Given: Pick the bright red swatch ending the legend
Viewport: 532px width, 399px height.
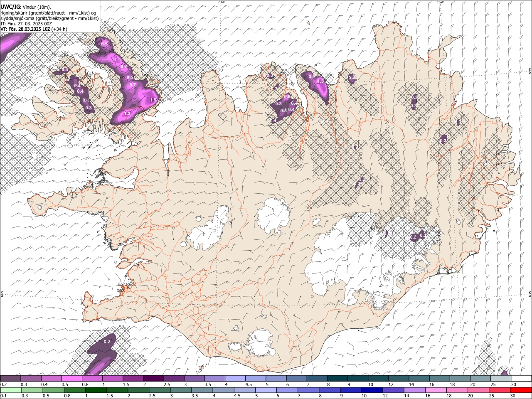Looking at the screenshot, I should point(521,390).
